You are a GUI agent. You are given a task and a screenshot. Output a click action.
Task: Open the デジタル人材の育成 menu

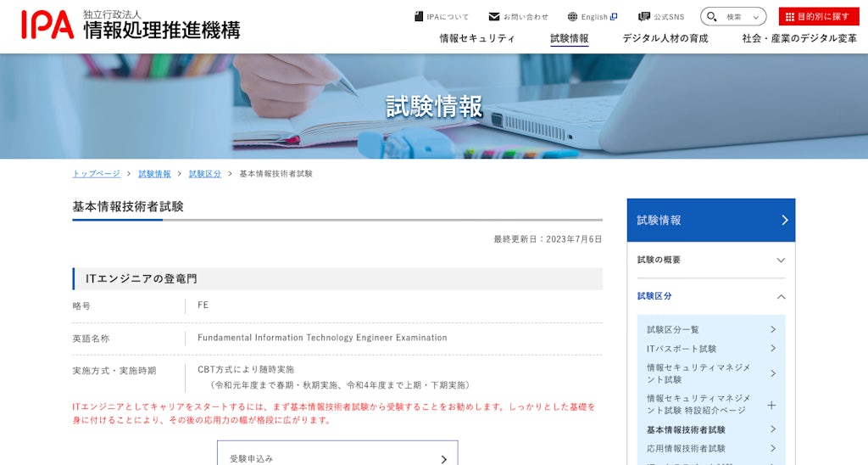665,38
